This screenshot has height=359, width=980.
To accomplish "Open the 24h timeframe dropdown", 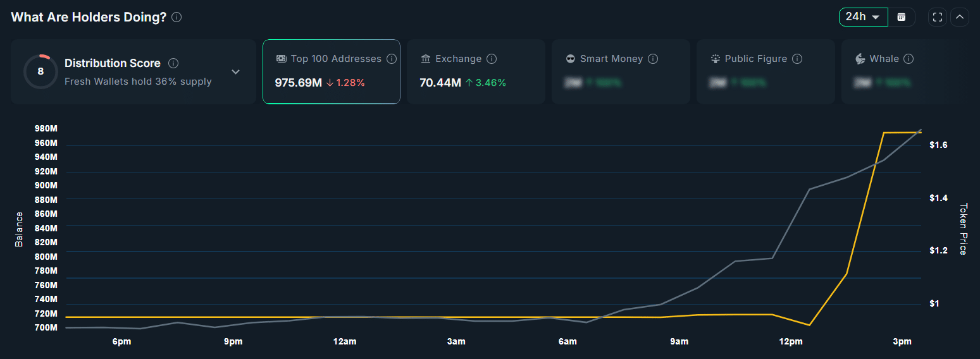I will (863, 17).
